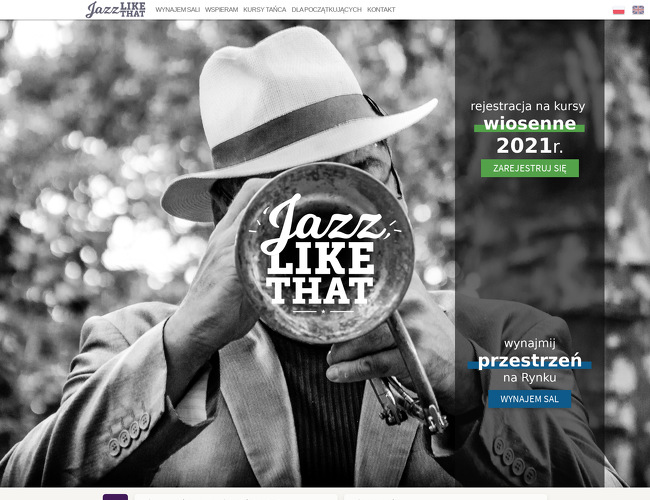Click the blue WYNAJEM SAL button
This screenshot has height=500, width=650.
point(529,399)
